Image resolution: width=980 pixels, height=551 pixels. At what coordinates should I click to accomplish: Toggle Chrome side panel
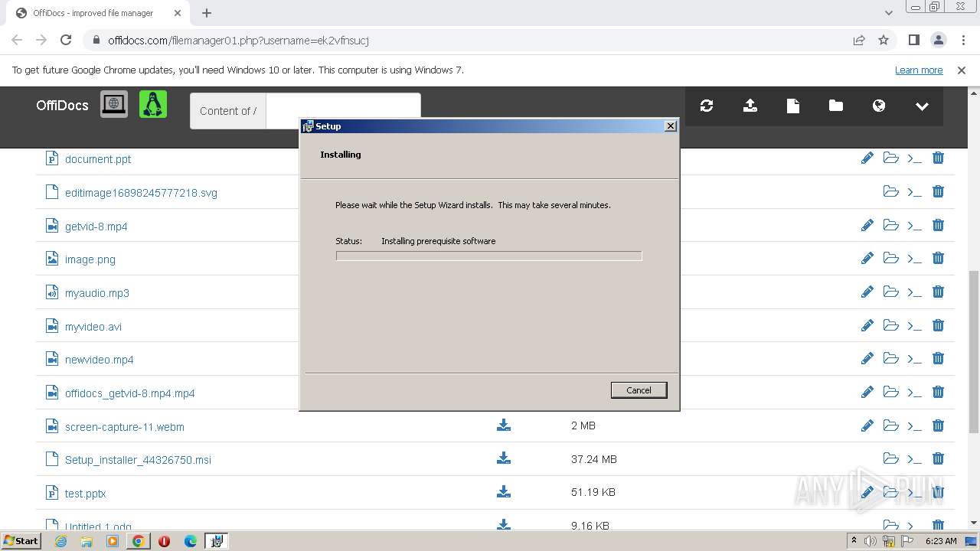tap(913, 40)
